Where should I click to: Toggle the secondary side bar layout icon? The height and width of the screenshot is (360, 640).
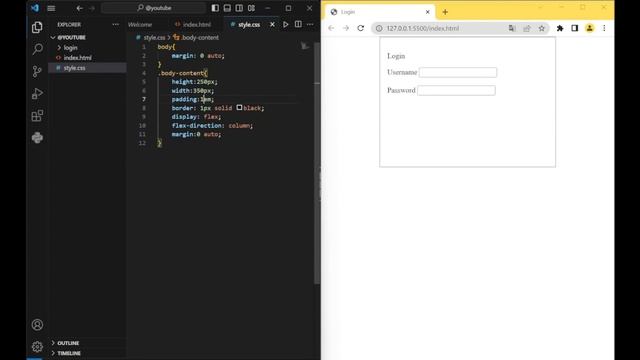tap(239, 8)
